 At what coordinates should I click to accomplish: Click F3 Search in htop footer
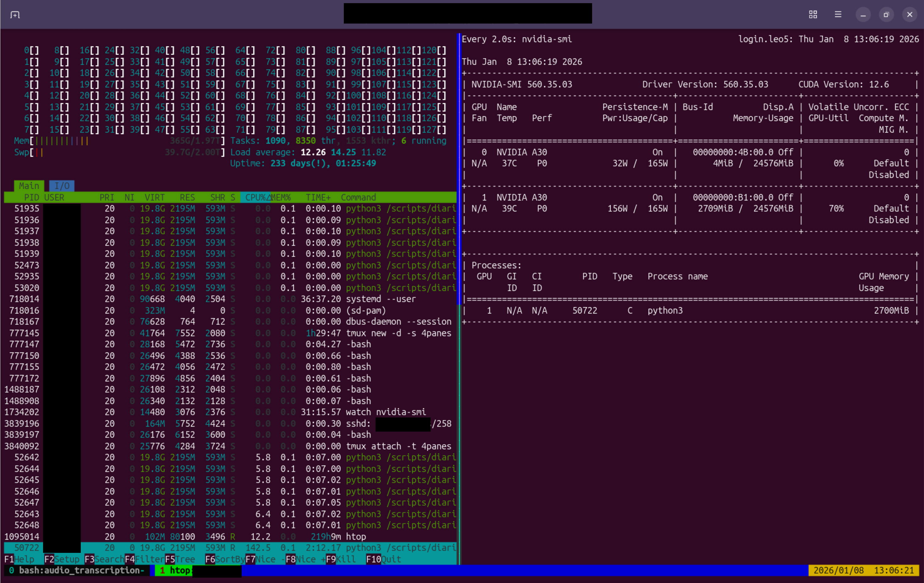click(x=104, y=559)
